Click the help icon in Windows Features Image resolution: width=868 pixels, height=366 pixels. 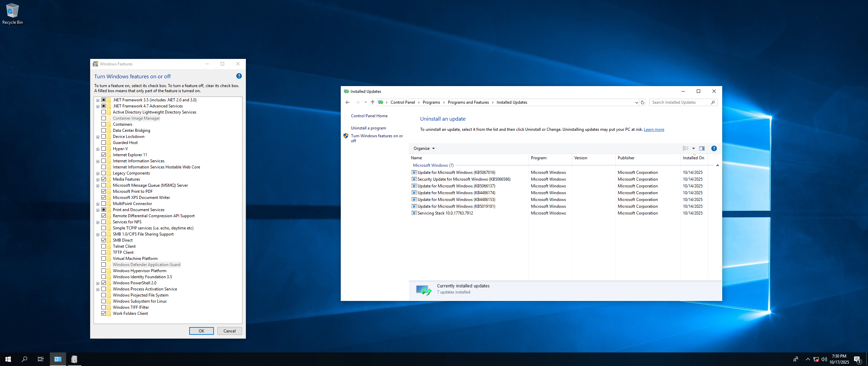pyautogui.click(x=239, y=76)
